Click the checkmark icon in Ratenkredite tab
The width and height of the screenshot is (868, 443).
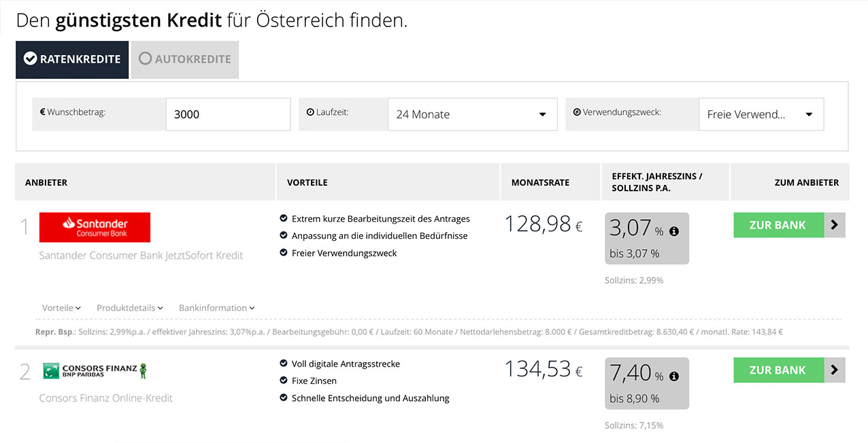[30, 59]
